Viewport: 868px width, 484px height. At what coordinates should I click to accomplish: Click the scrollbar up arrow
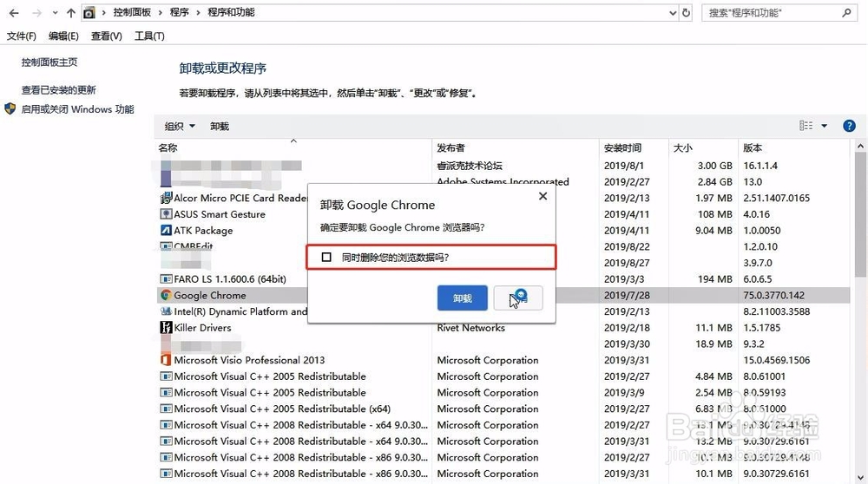(x=860, y=147)
